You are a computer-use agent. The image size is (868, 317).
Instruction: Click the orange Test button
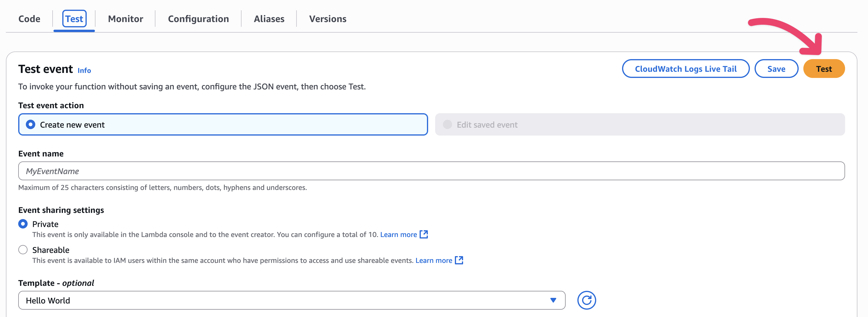point(824,69)
